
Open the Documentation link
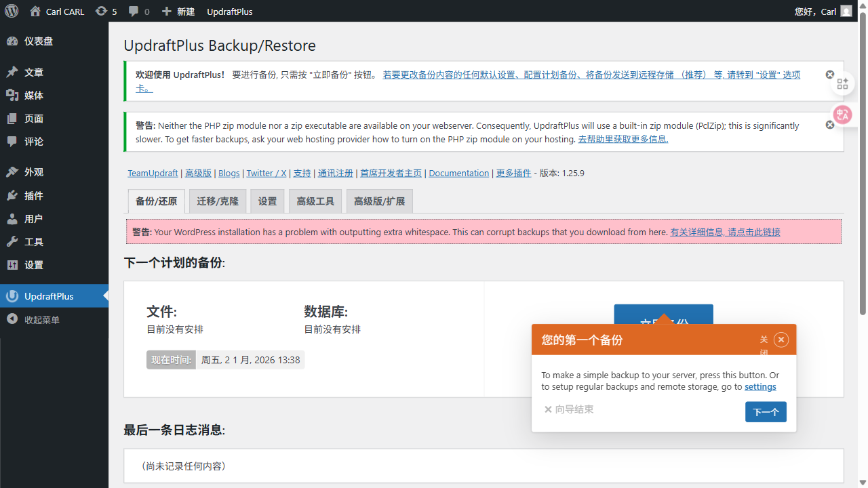point(458,173)
